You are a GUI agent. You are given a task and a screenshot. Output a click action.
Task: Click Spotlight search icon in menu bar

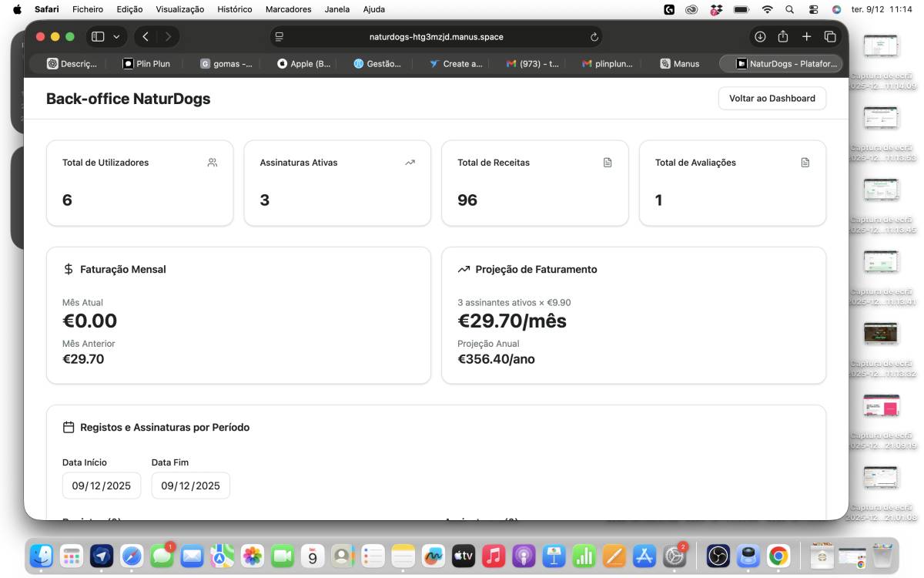[x=790, y=9]
